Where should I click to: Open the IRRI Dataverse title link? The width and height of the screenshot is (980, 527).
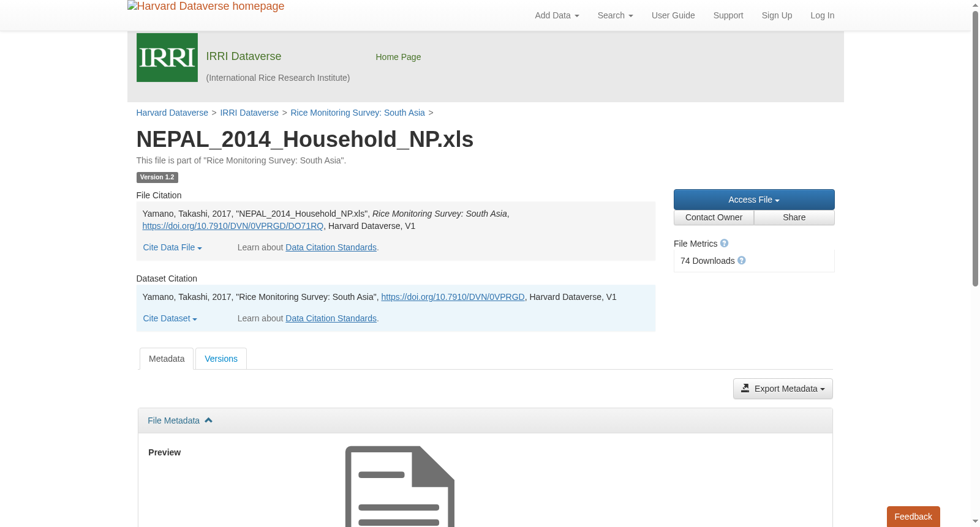point(244,56)
